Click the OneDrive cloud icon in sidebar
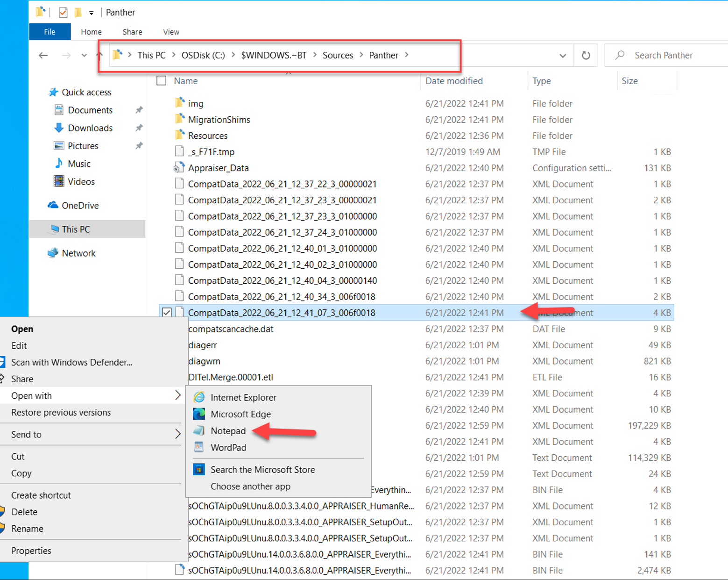This screenshot has height=580, width=728. coord(53,205)
